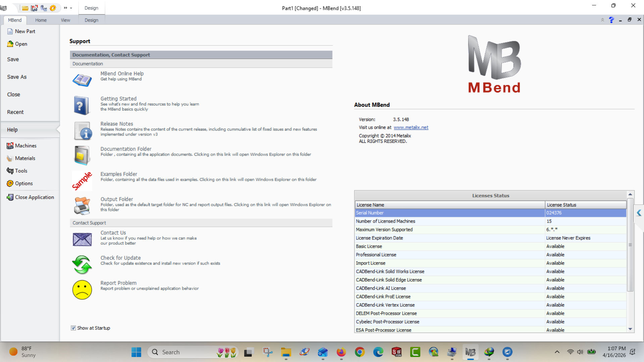
Task: Select the Professional License row
Action: point(491,255)
